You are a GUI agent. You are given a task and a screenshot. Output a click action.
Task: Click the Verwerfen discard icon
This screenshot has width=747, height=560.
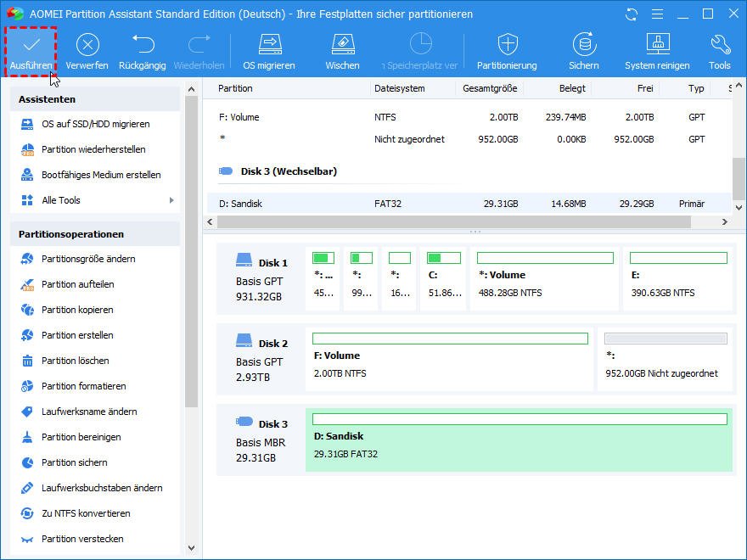(87, 46)
